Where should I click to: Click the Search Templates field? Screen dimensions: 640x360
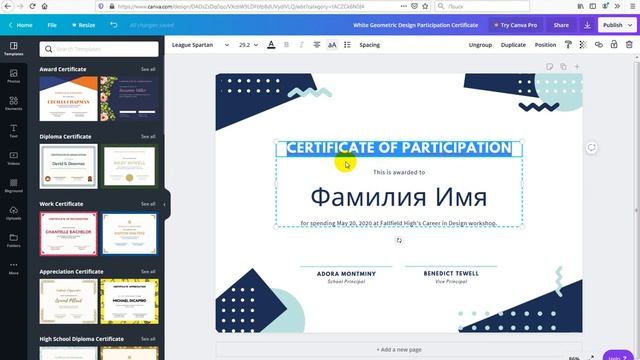tap(99, 49)
